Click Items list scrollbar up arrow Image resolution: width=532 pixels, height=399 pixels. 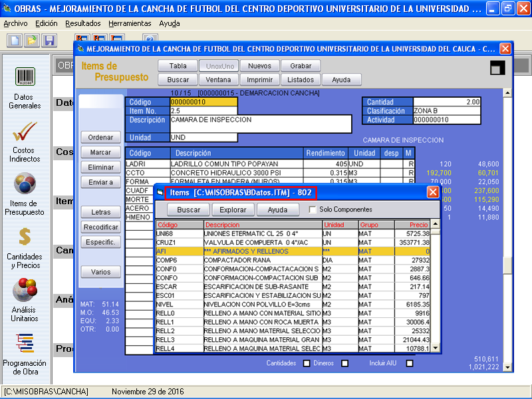(436, 224)
